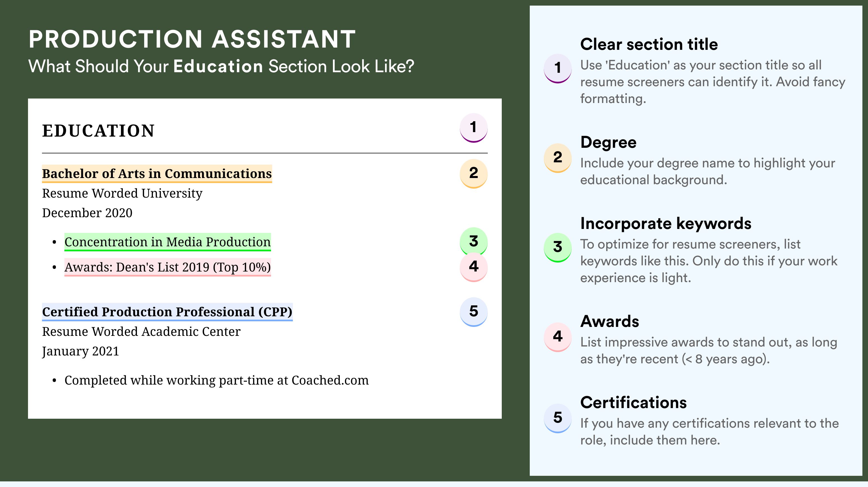Click the "EDUCATION" resume section title
Image resolution: width=868 pixels, height=487 pixels.
point(98,131)
